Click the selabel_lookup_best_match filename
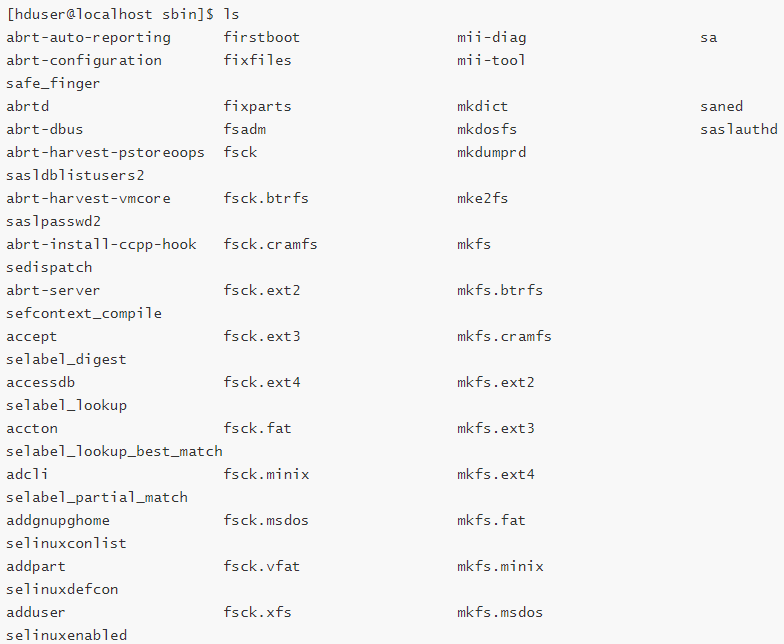 coord(114,452)
